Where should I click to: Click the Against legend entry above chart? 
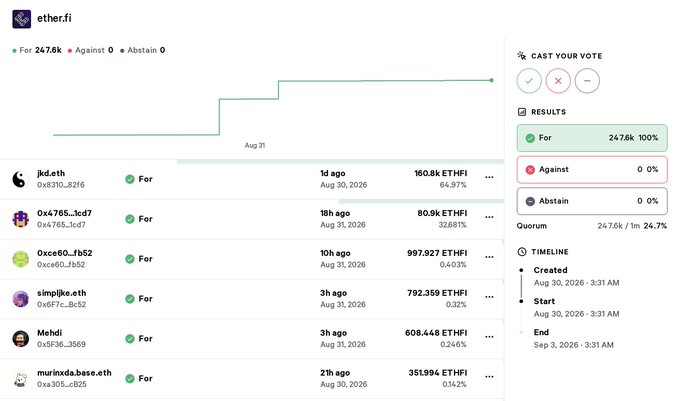click(90, 50)
